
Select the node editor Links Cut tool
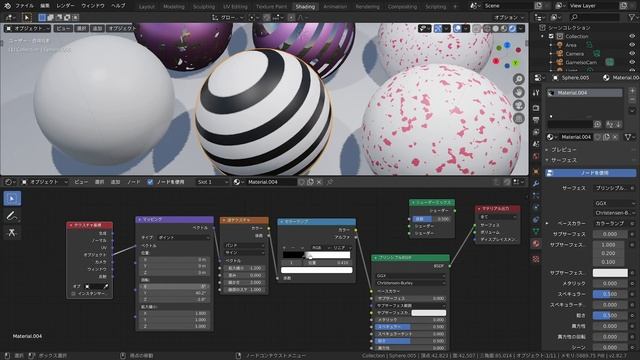coord(12,233)
